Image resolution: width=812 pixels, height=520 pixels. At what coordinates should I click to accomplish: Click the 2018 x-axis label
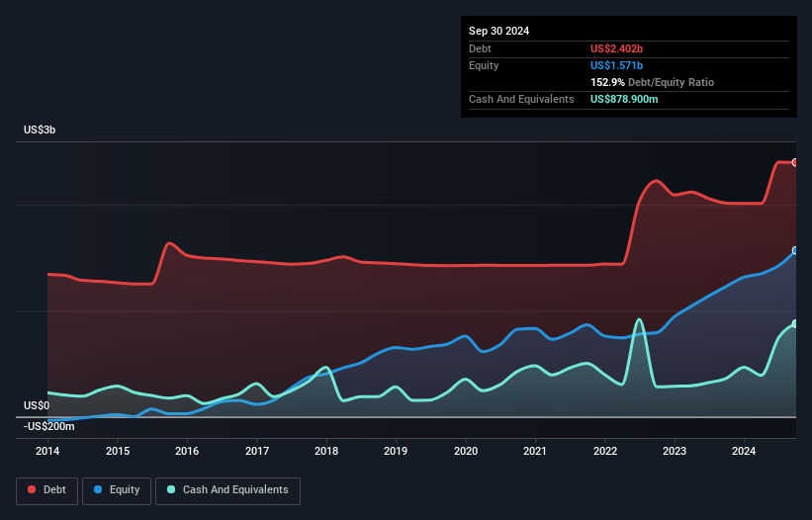(326, 451)
